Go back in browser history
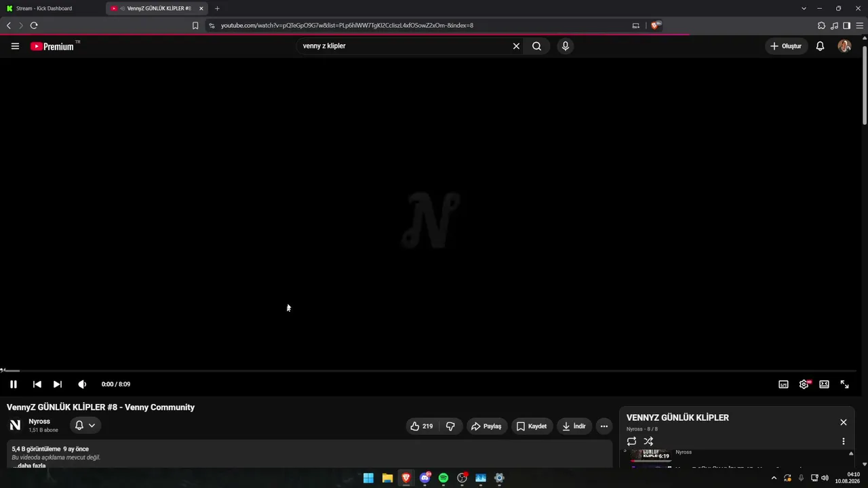 tap(9, 26)
